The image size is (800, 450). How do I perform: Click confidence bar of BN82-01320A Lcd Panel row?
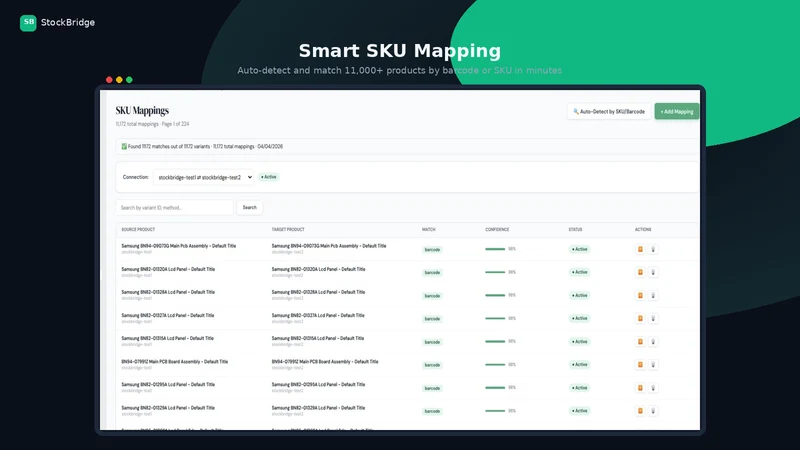[495, 272]
